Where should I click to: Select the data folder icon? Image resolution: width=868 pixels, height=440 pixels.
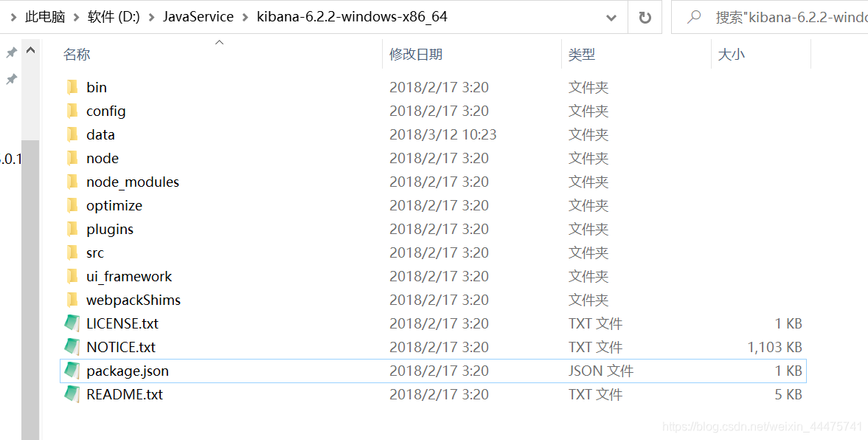click(x=72, y=134)
